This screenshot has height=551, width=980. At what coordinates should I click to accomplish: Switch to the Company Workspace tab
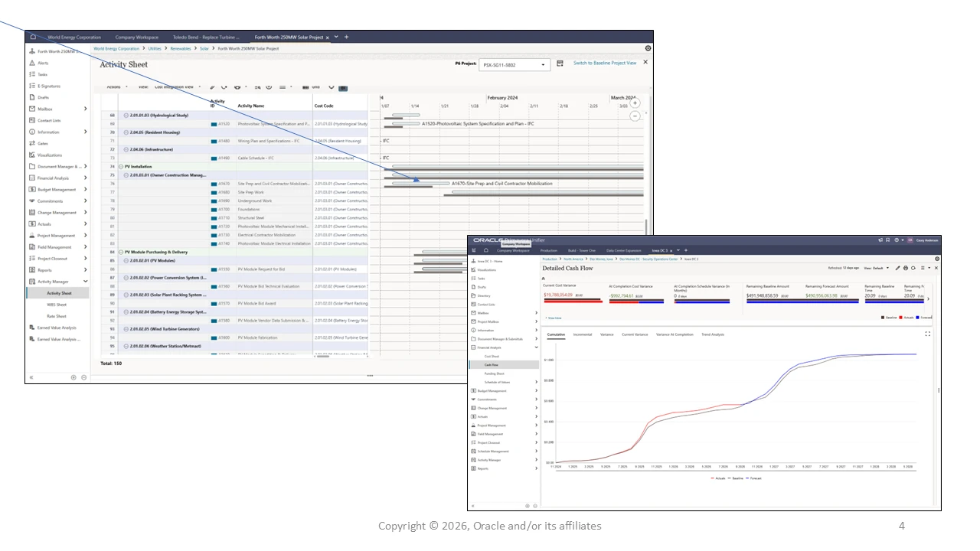click(137, 37)
